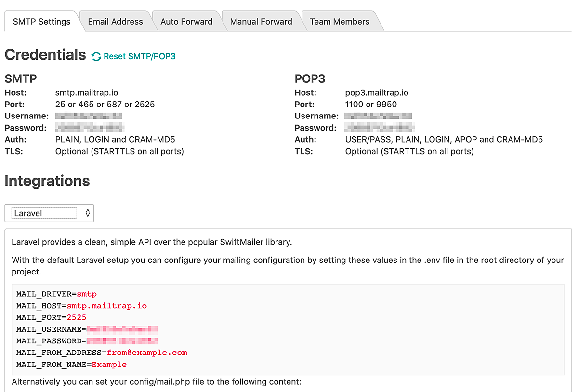Click the SMTP TLS Optional value

tap(119, 151)
